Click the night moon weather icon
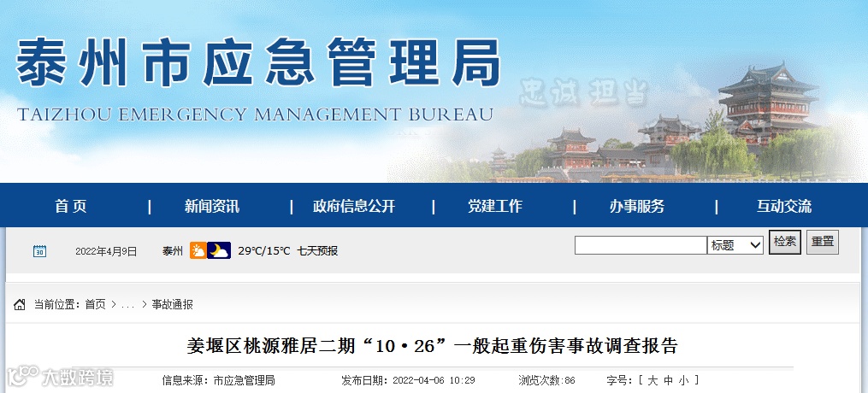The width and height of the screenshot is (868, 393). point(219,250)
